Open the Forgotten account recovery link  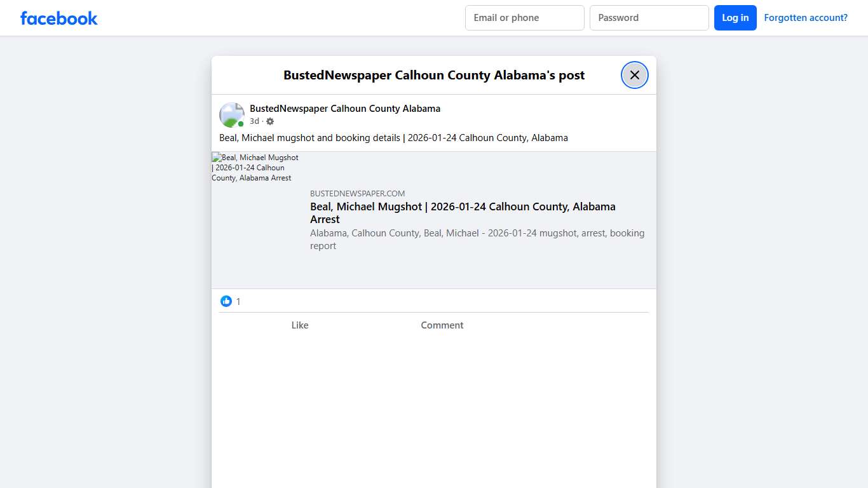806,17
